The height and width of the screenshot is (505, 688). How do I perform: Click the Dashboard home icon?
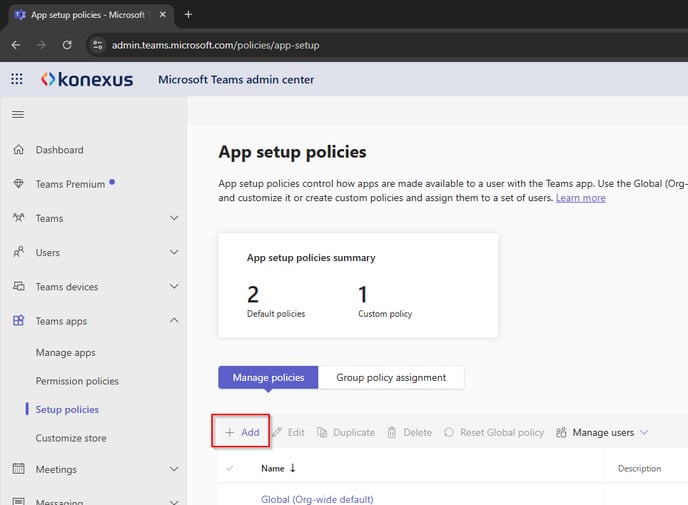click(x=18, y=150)
